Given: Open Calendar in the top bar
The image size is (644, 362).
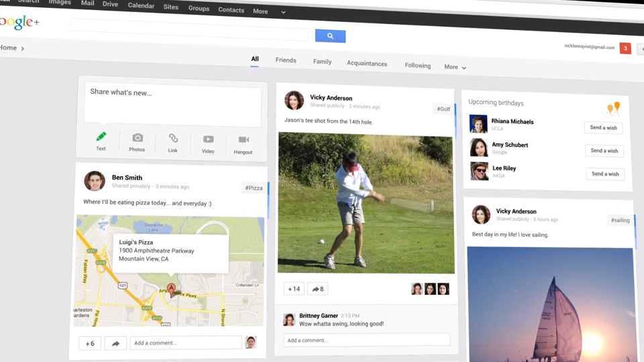Looking at the screenshot, I should coord(141,5).
